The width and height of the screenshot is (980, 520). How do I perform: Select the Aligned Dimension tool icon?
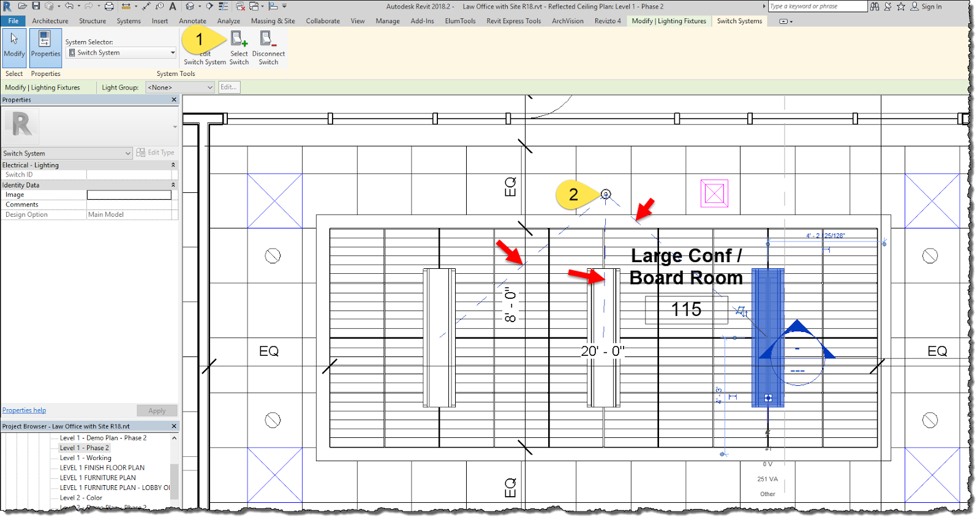(146, 6)
